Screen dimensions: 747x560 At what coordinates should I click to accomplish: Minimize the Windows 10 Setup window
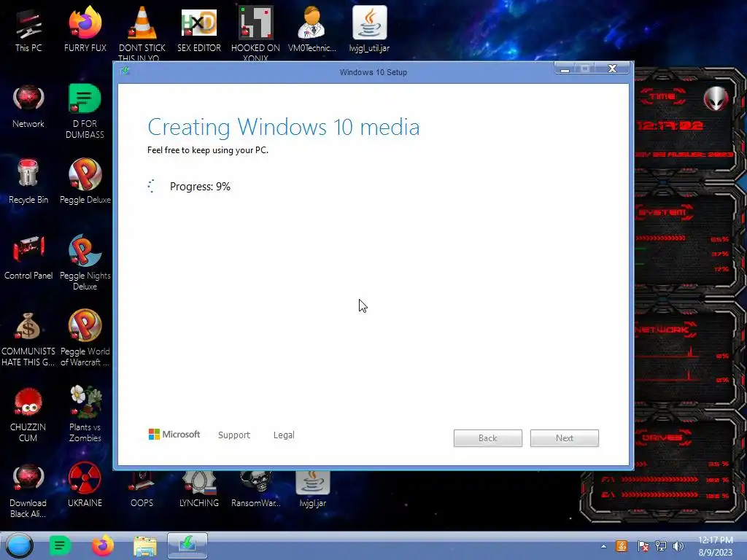click(x=565, y=69)
